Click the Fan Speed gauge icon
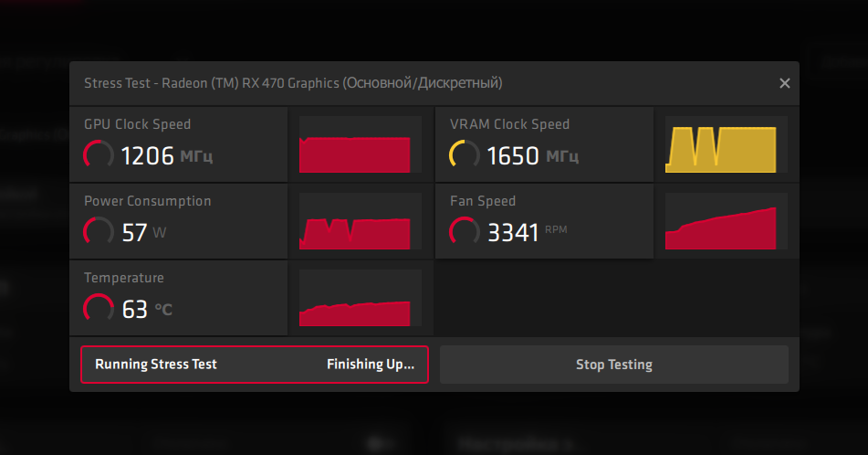Image resolution: width=868 pixels, height=455 pixels. (x=465, y=231)
